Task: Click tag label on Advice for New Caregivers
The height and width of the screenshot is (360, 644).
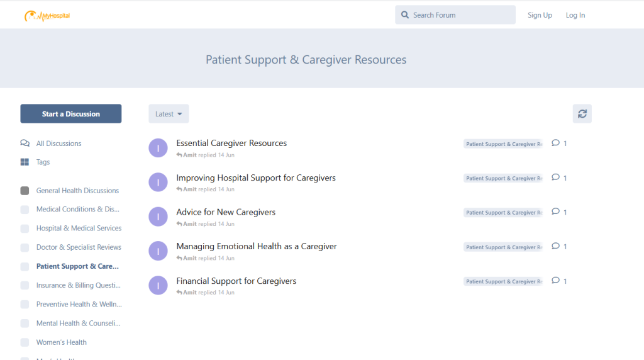Action: coord(502,213)
